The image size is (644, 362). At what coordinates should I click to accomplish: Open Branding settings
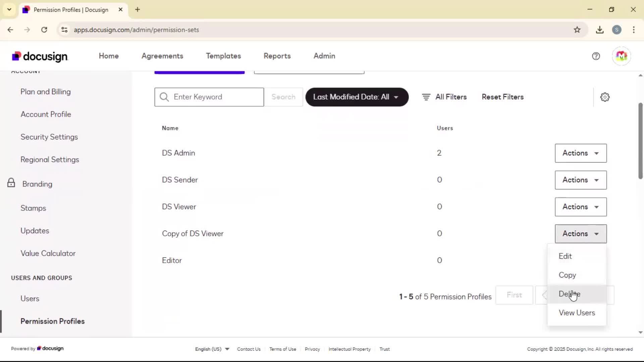(x=37, y=184)
